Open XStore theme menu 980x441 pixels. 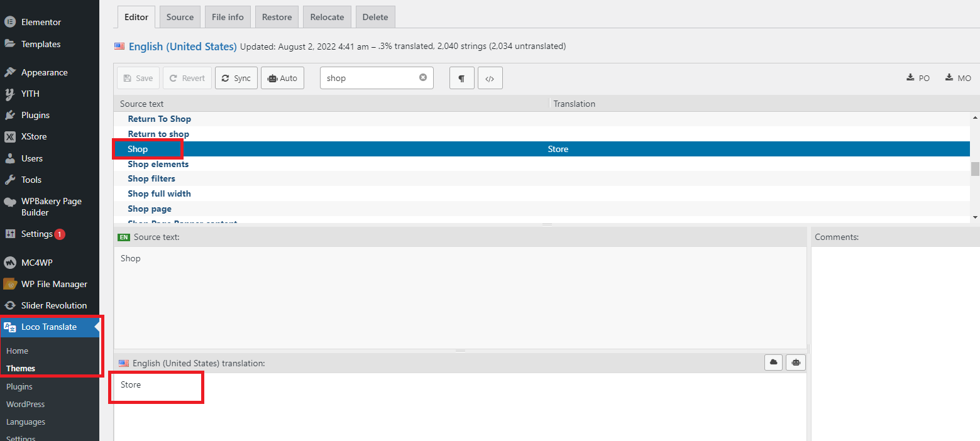click(x=34, y=136)
